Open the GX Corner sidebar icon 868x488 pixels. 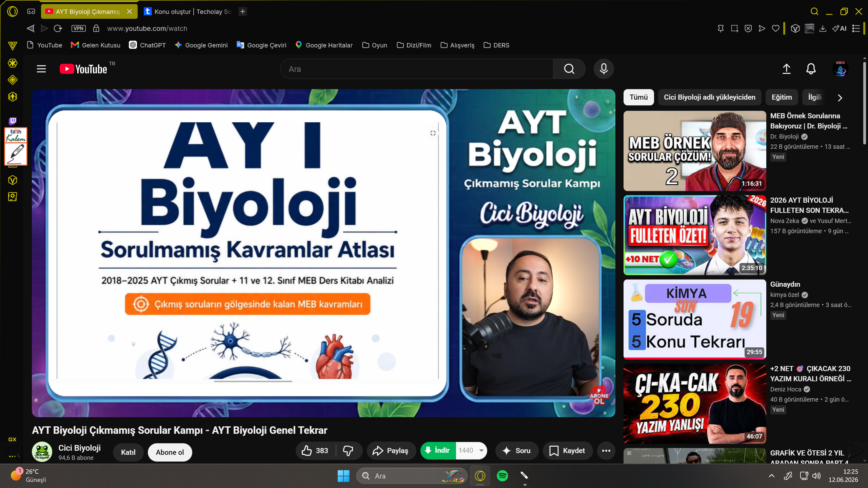click(x=13, y=439)
